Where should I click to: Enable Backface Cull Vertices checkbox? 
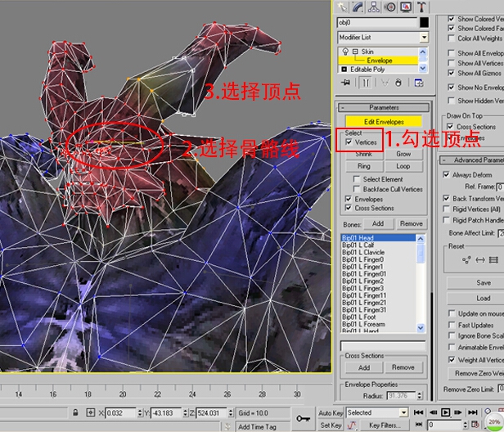(x=357, y=189)
